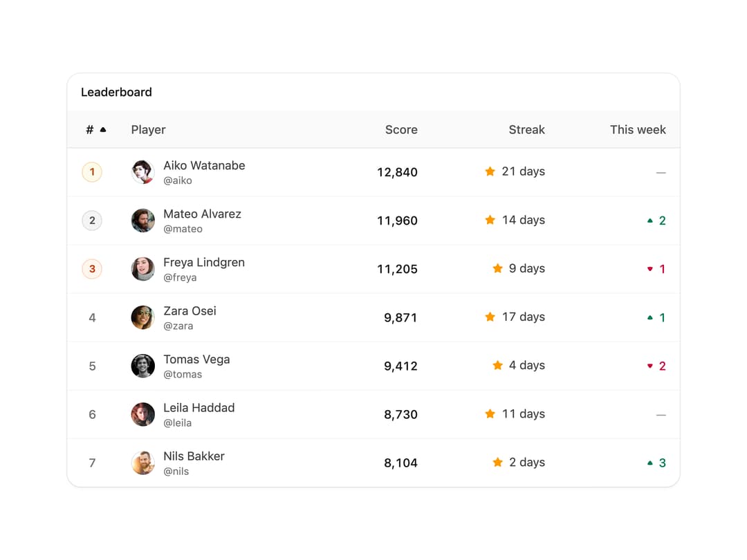Click the 17 days streak value
Image resolution: width=747 pixels, height=560 pixels.
523,317
